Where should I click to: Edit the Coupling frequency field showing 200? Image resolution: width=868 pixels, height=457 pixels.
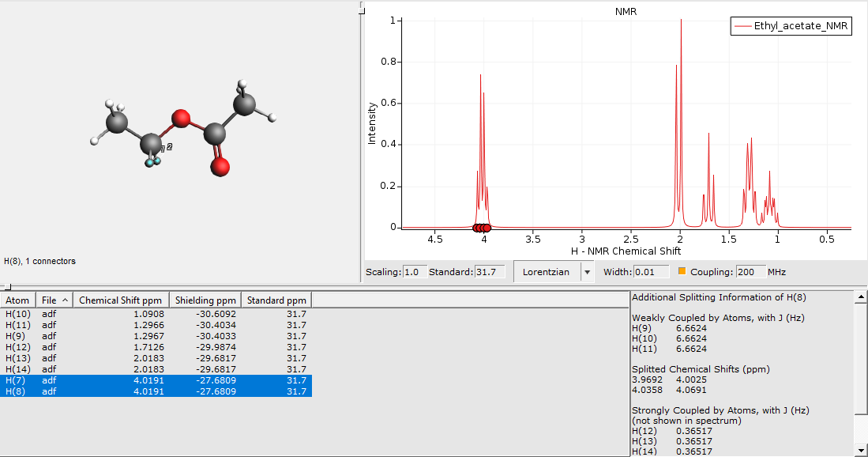pyautogui.click(x=750, y=272)
